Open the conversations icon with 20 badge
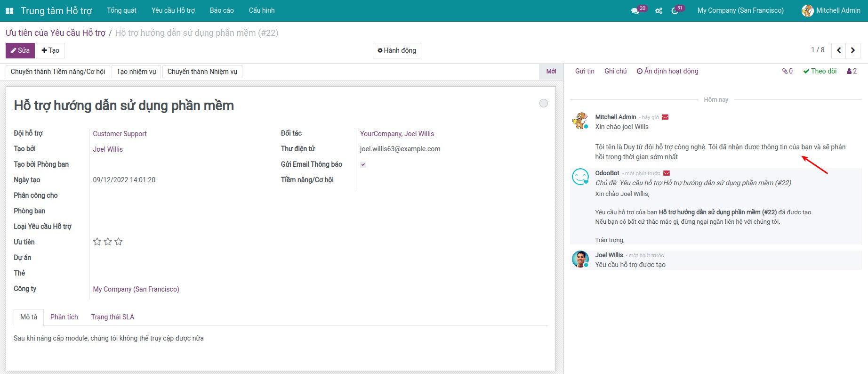Viewport: 868px width, 374px height. tap(635, 11)
